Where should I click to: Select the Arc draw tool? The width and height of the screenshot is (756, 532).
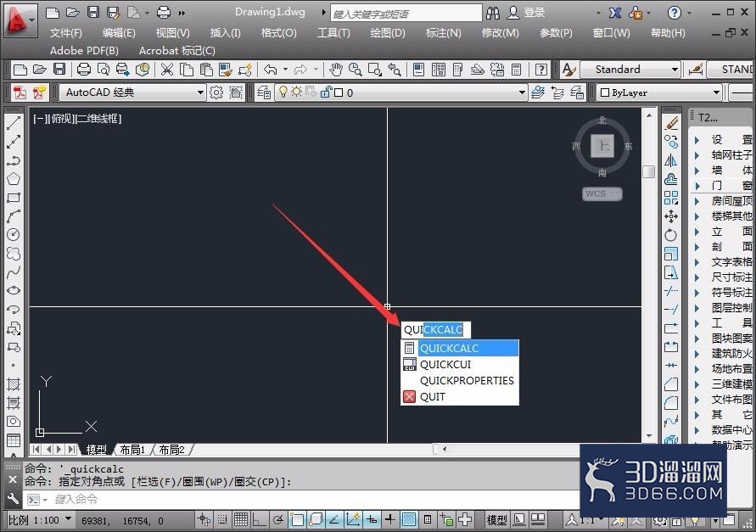coord(14,216)
